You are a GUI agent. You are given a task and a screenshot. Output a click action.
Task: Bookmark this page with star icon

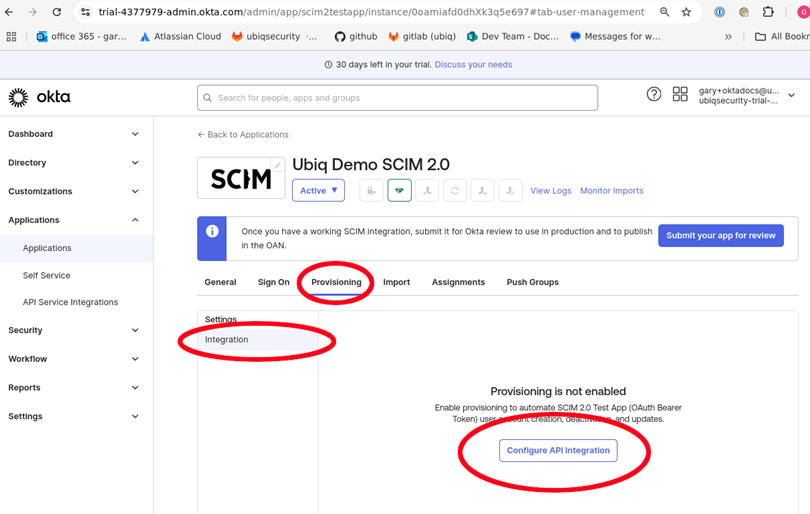686,12
